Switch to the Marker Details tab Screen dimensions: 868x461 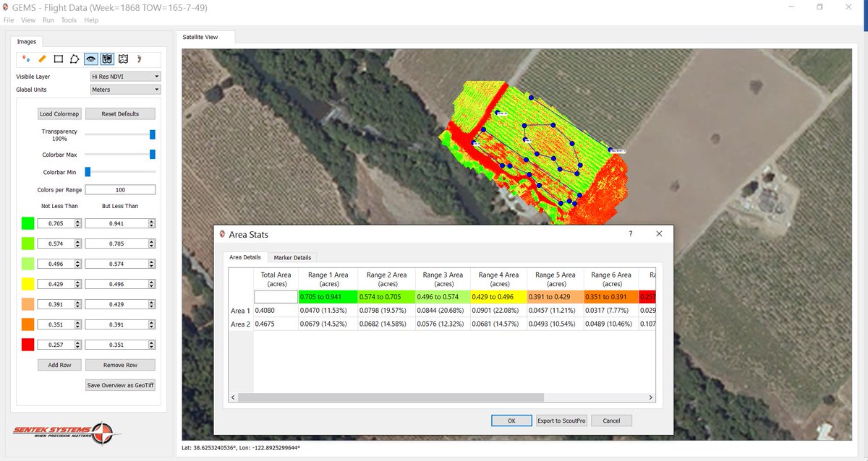[x=292, y=257]
